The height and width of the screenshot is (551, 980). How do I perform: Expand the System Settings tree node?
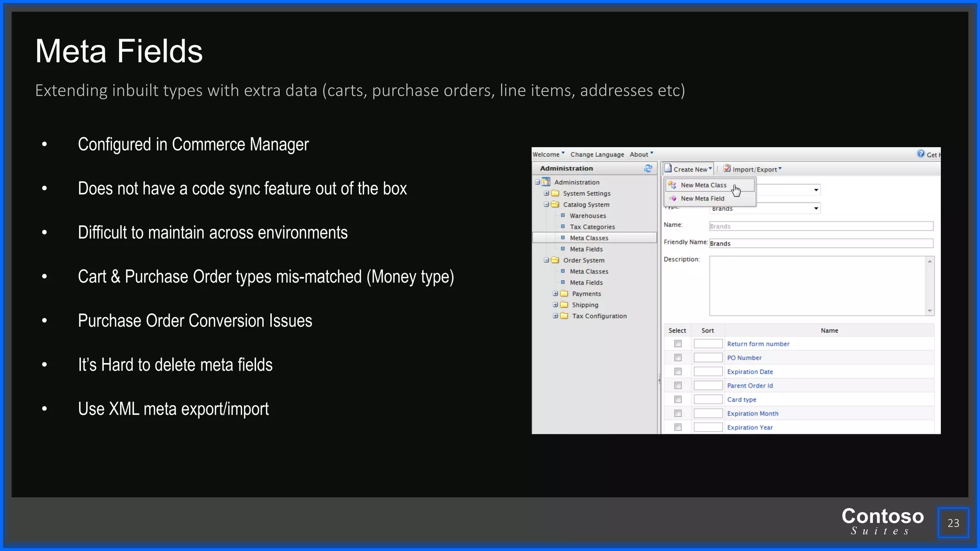click(x=546, y=193)
